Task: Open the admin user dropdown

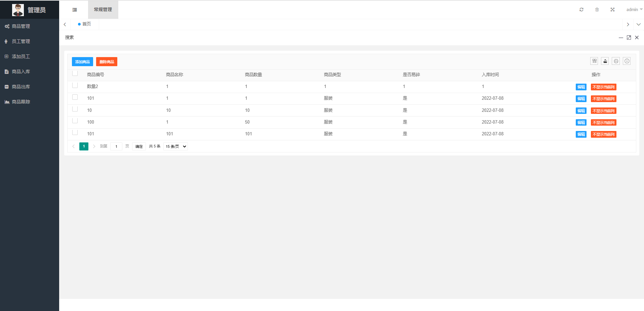Action: pos(634,10)
